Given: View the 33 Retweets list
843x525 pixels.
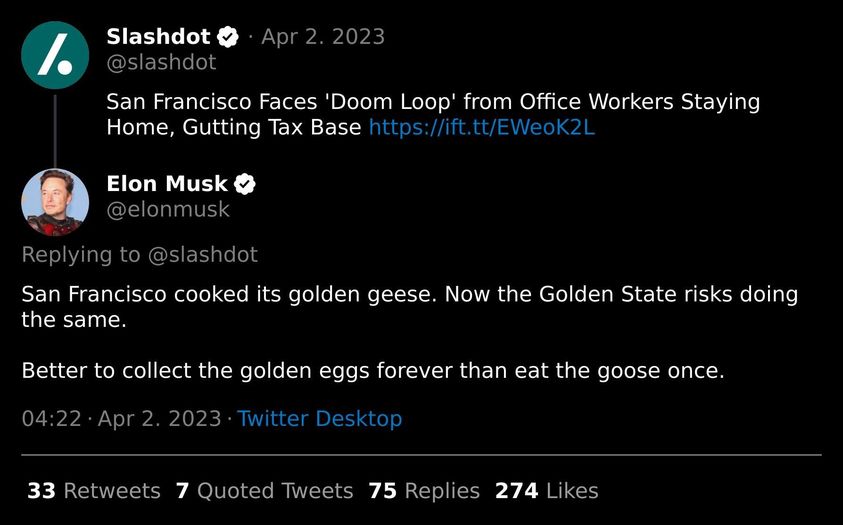Looking at the screenshot, I should pyautogui.click(x=94, y=491).
